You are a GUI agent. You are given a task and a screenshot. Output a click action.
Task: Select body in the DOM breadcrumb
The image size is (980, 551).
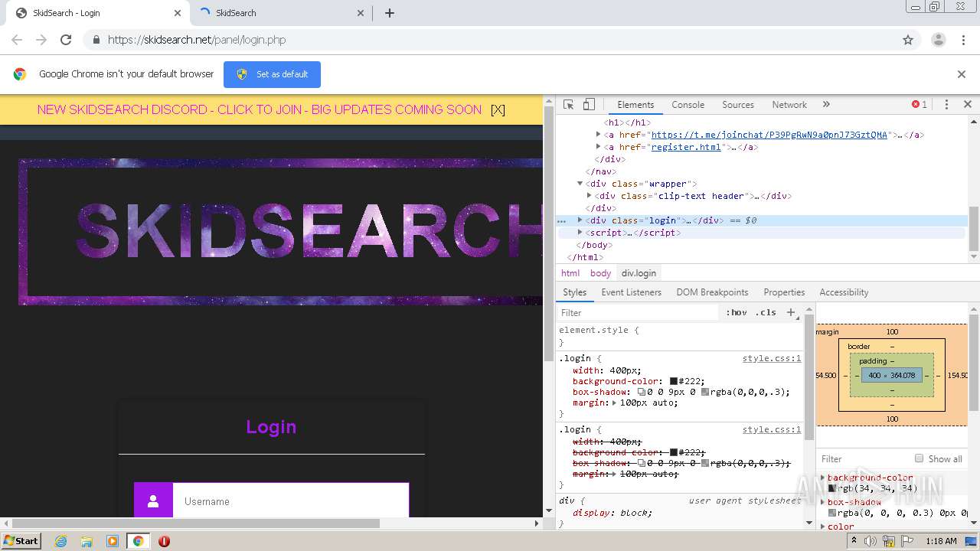coord(600,273)
